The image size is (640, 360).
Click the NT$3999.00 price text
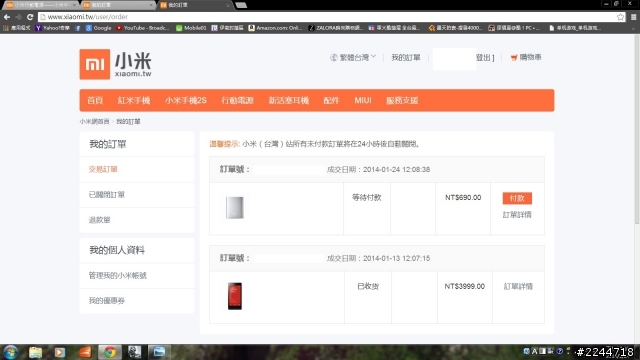(x=464, y=287)
